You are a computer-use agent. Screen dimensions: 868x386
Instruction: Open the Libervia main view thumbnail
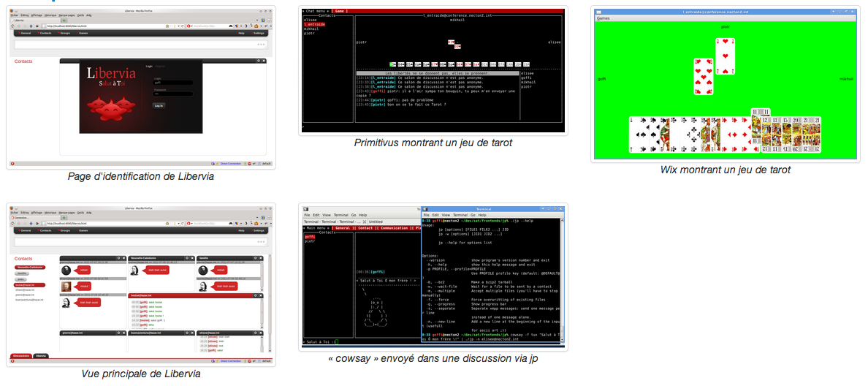pyautogui.click(x=140, y=284)
